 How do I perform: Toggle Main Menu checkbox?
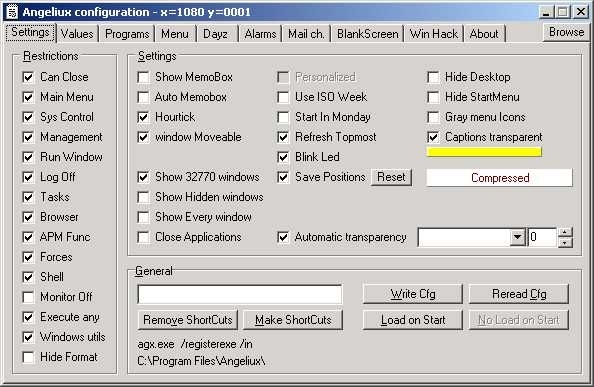coord(28,97)
